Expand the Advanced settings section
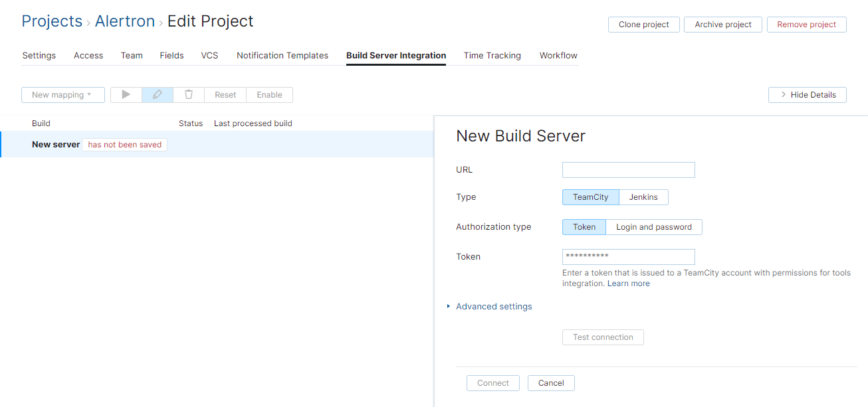 coord(494,306)
